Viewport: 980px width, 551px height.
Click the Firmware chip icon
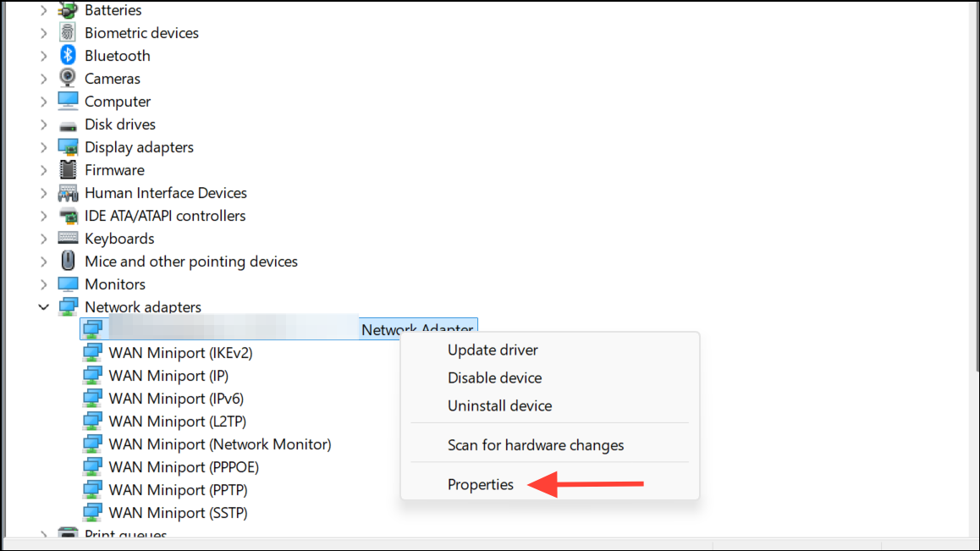point(68,169)
